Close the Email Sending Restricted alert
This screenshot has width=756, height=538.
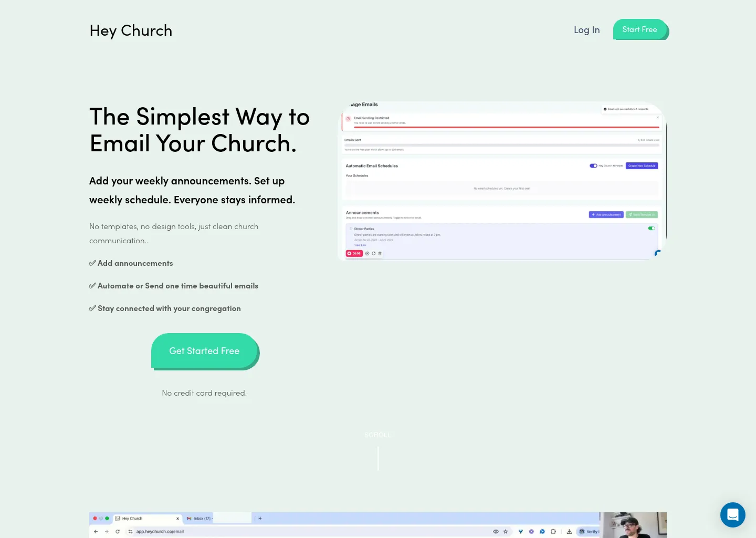657,117
